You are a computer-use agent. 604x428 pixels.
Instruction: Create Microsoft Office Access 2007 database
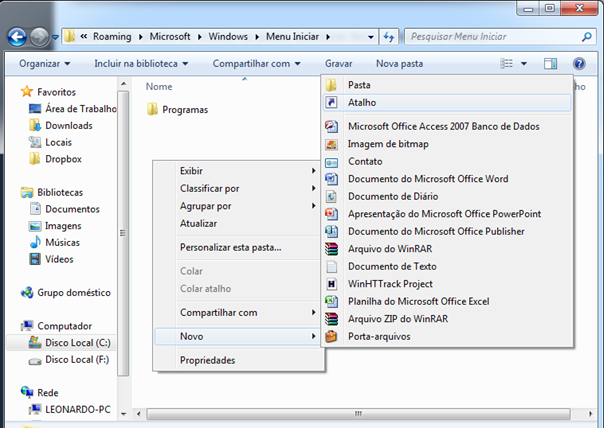[447, 126]
